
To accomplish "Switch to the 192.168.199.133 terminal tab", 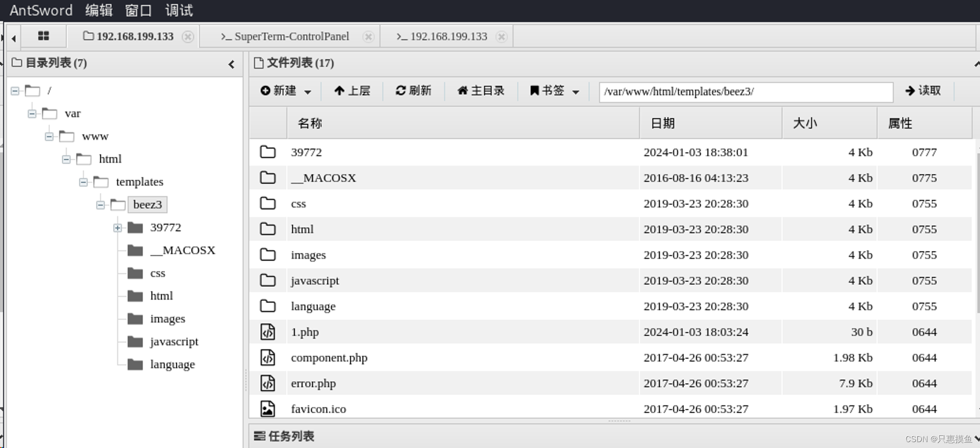I will pos(442,36).
